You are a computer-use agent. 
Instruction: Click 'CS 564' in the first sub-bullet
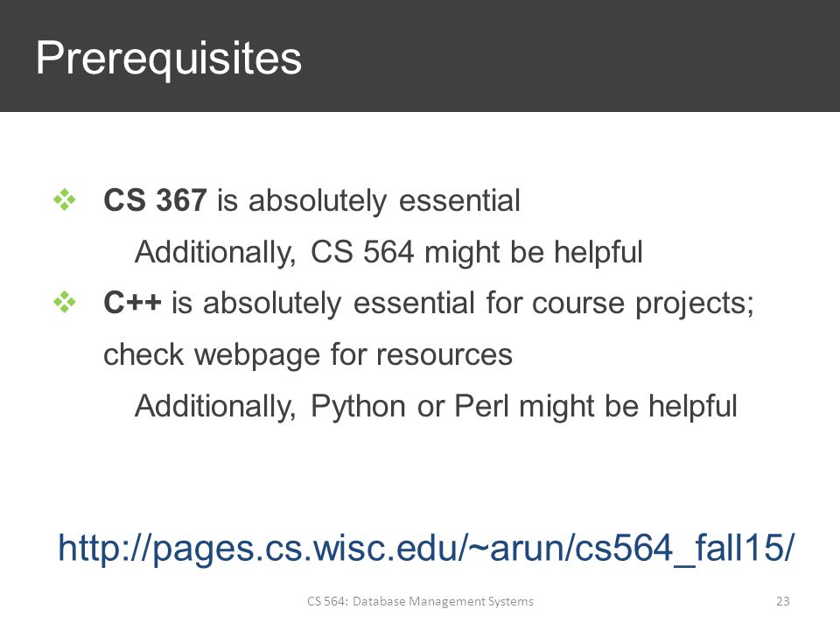click(x=362, y=252)
